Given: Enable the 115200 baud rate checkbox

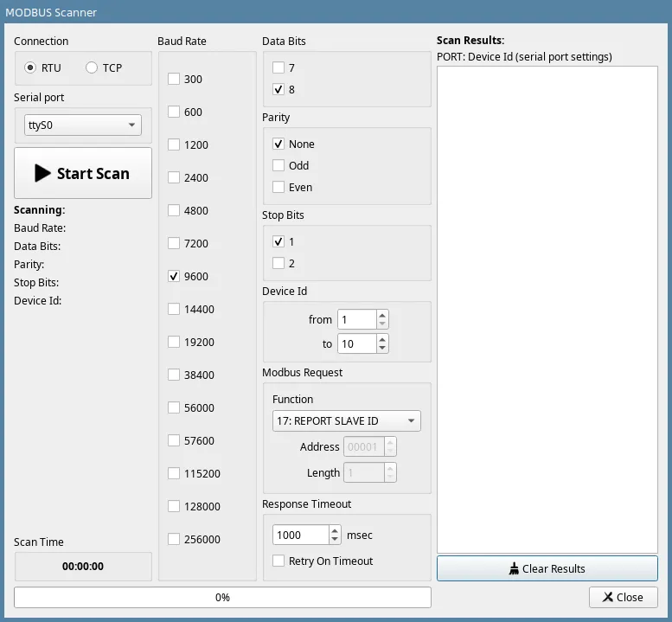Looking at the screenshot, I should coord(174,473).
